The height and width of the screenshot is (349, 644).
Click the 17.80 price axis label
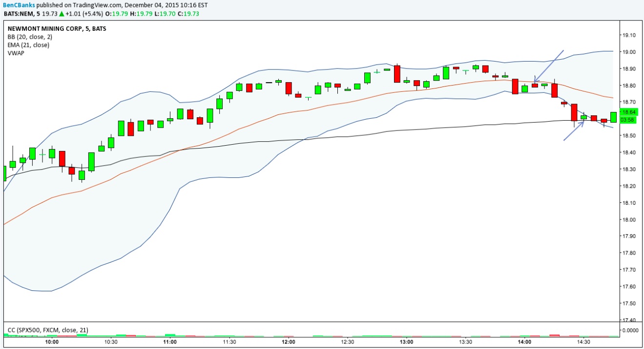point(629,253)
